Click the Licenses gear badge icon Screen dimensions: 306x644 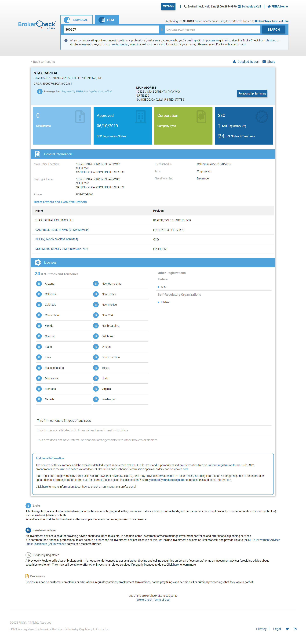coord(38,262)
